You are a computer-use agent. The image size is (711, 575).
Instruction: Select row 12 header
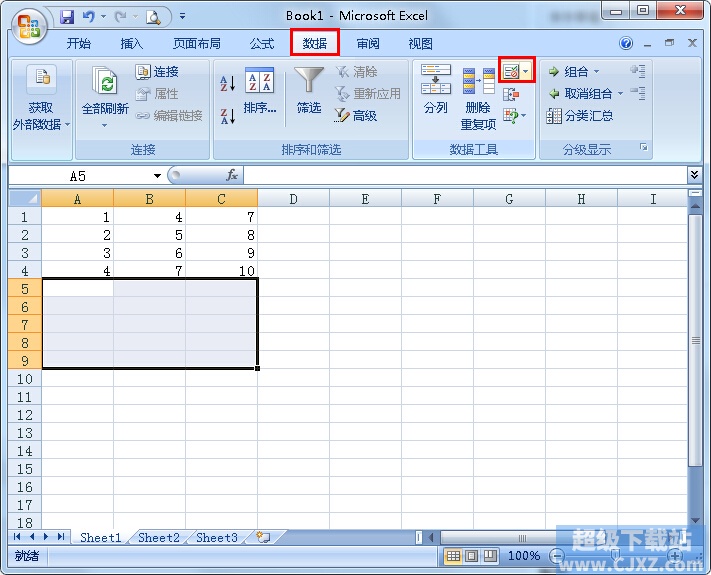25,414
